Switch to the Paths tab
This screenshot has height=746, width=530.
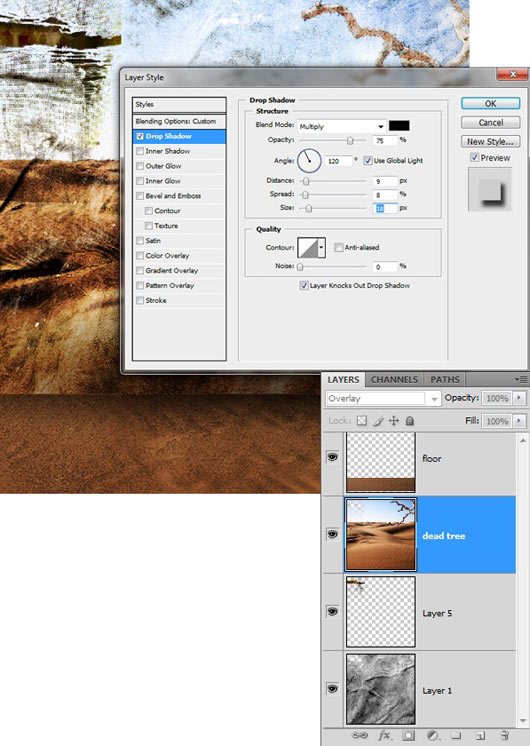445,380
